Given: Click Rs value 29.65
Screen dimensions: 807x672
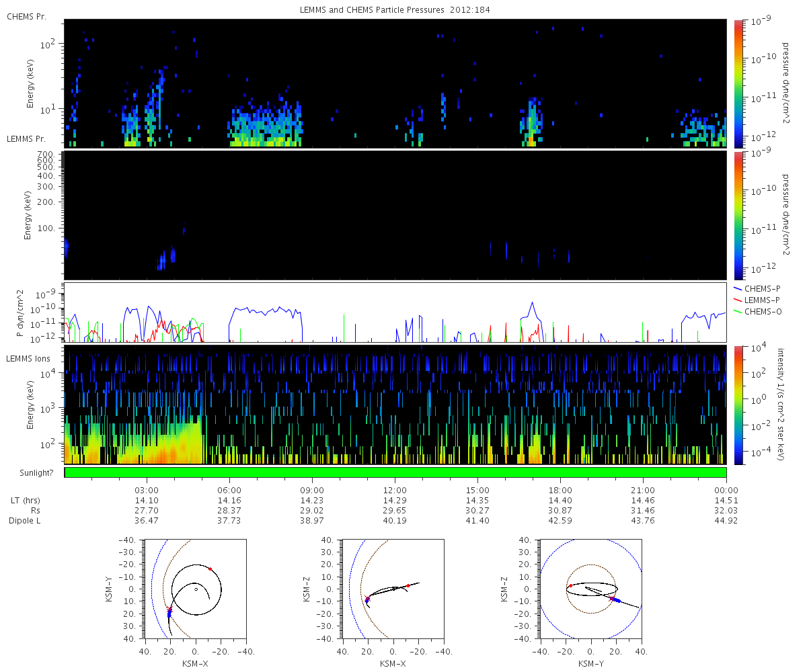Looking at the screenshot, I should tap(395, 510).
